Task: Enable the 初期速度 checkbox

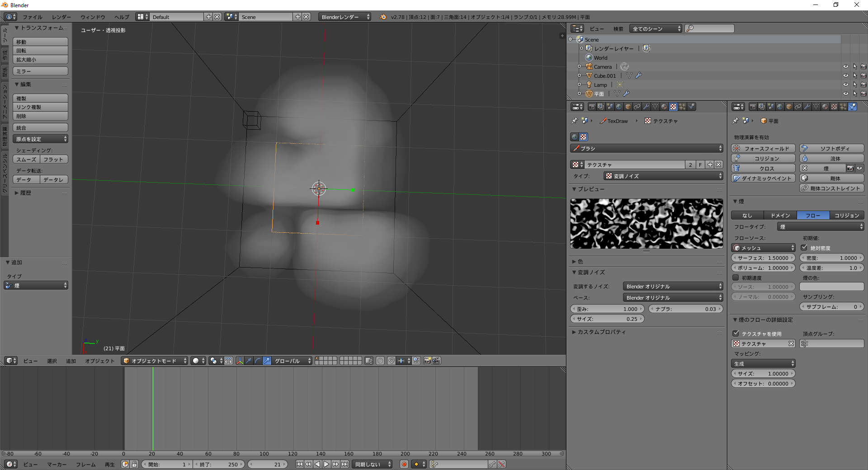Action: click(x=736, y=277)
